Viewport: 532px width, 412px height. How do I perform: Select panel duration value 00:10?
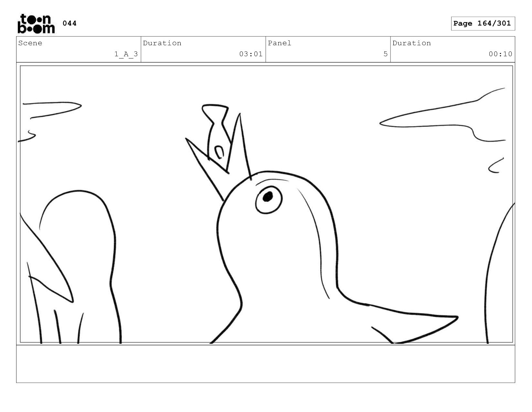click(500, 54)
